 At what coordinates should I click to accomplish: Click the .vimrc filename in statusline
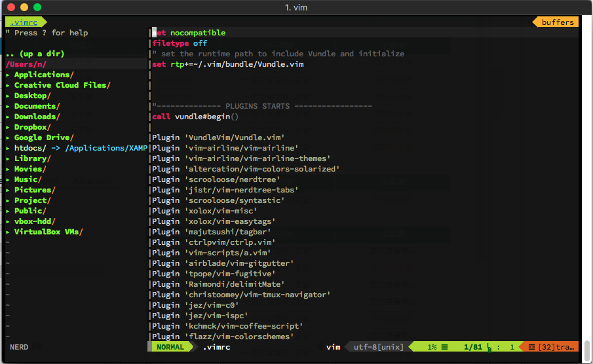point(216,347)
